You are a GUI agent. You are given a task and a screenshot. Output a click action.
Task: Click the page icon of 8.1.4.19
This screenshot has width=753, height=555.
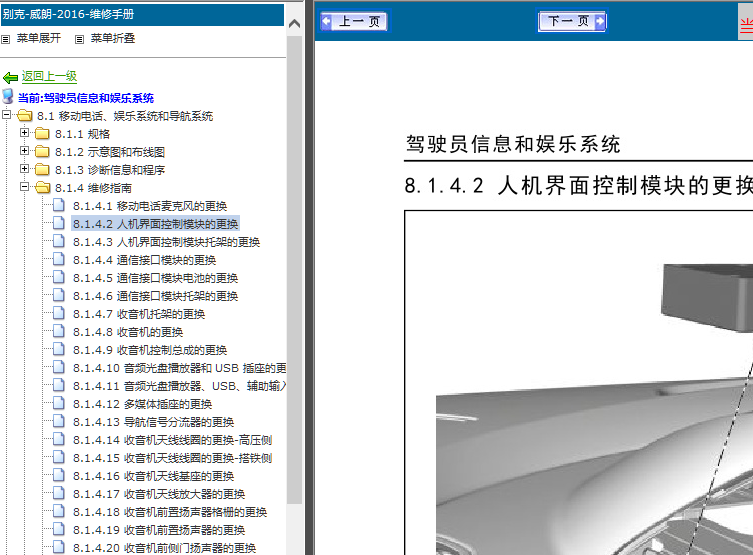[59, 529]
